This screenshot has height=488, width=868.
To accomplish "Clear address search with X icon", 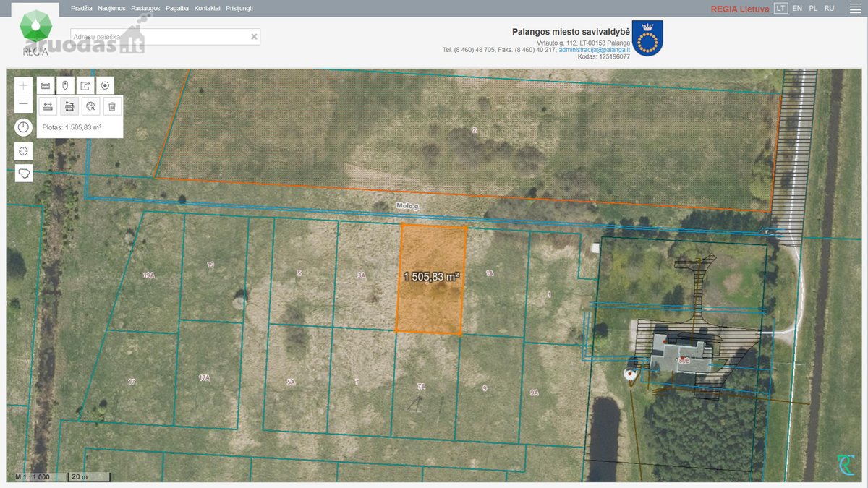I will click(x=254, y=36).
